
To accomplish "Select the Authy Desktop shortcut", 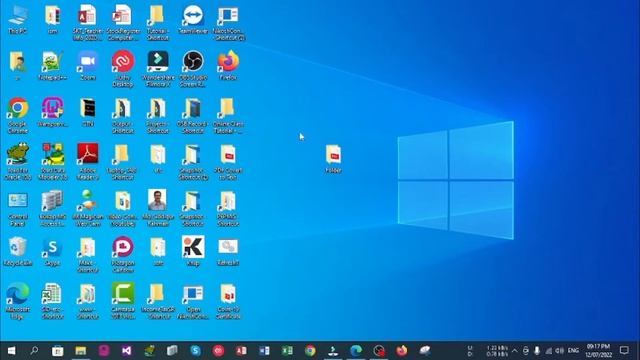I will [x=123, y=69].
